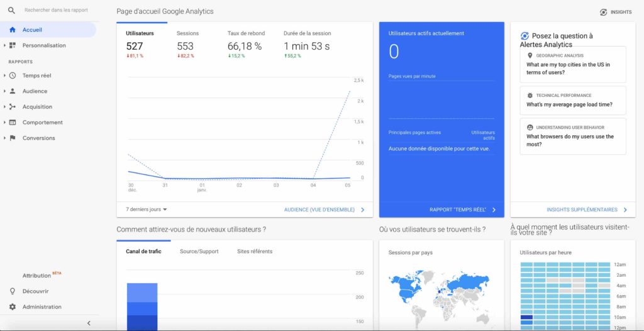The height and width of the screenshot is (331, 644).
Task: Click the Geographic Analysis pin icon
Action: 530,55
